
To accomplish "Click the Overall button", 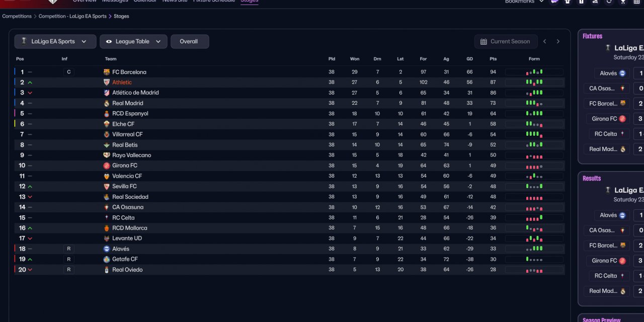I will [x=189, y=41].
